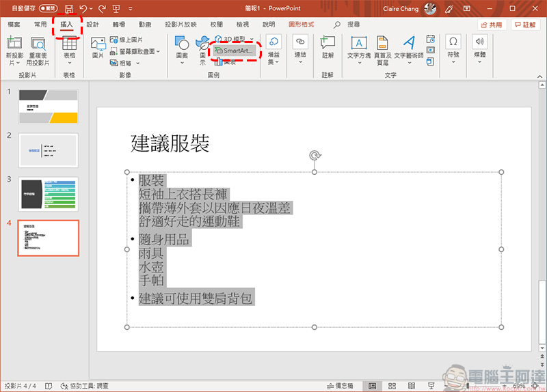The image size is (547, 392).
Task: Click the Save icon in title bar
Action: pos(69,9)
